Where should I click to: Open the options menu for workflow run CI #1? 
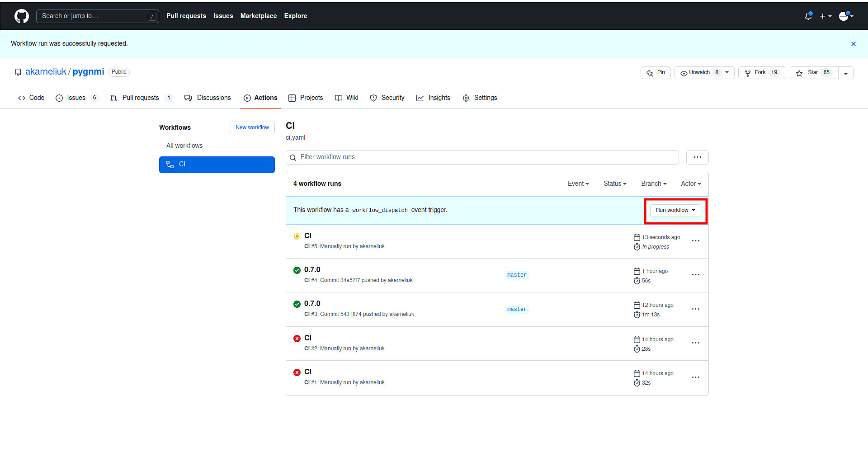(695, 377)
